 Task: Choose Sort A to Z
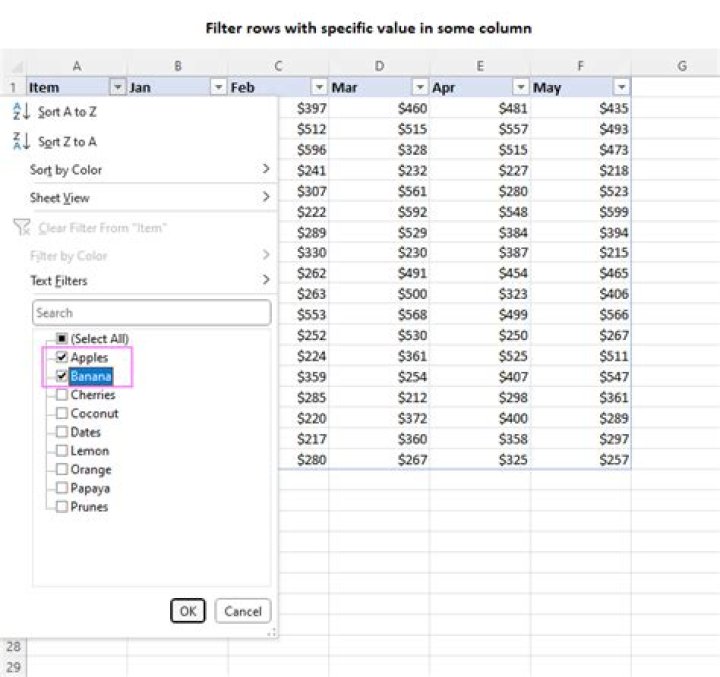pyautogui.click(x=68, y=112)
